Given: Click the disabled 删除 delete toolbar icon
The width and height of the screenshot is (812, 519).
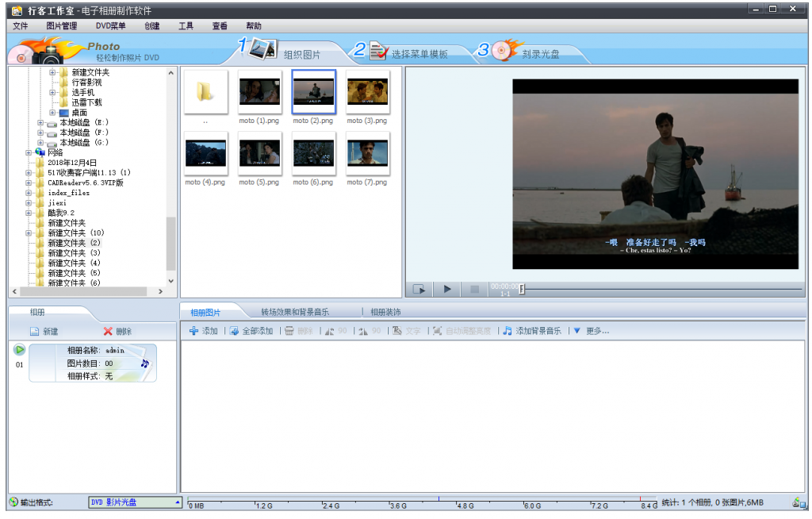Looking at the screenshot, I should (289, 331).
